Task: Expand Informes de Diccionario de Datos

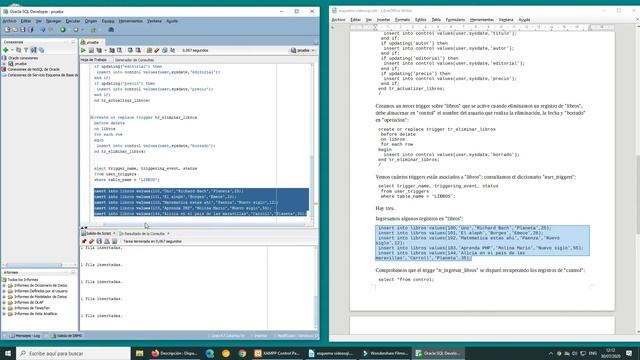Action: pyautogui.click(x=4, y=285)
